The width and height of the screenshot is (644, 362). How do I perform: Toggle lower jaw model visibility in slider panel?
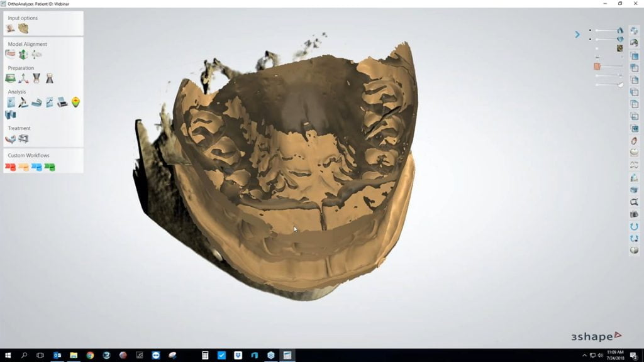620,39
